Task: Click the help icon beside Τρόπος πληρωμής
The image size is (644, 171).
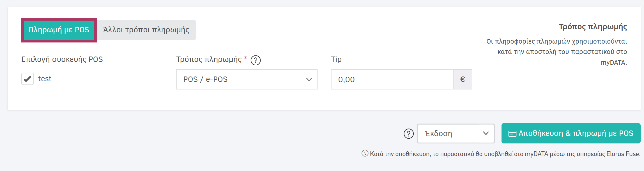Action: coord(256,60)
